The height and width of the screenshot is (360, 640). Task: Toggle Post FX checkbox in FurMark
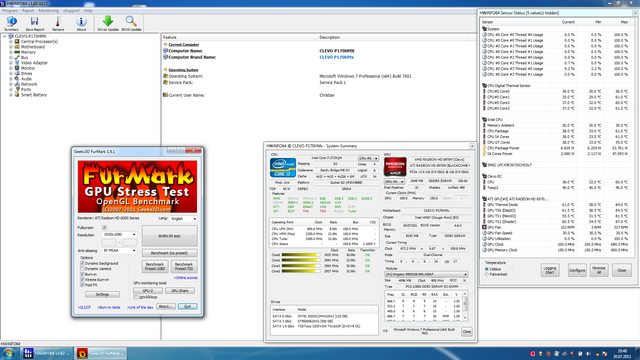[x=82, y=285]
